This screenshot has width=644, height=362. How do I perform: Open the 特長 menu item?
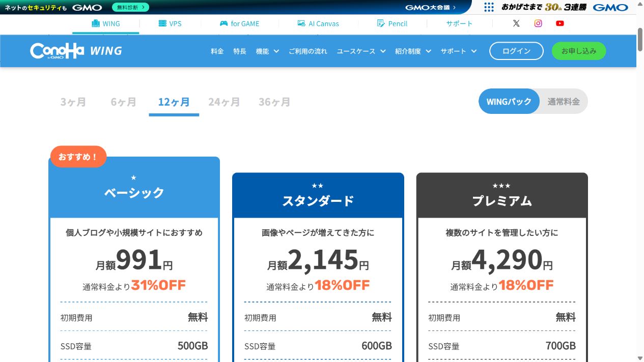point(240,51)
